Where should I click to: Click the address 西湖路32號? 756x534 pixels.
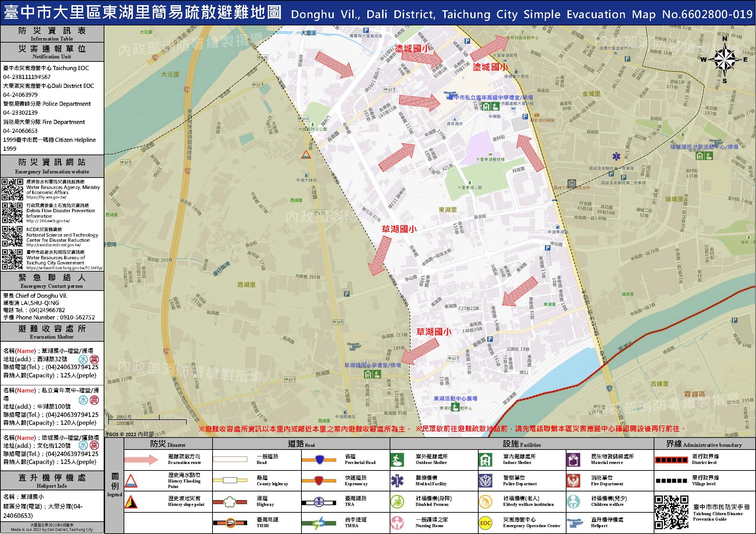(x=52, y=359)
